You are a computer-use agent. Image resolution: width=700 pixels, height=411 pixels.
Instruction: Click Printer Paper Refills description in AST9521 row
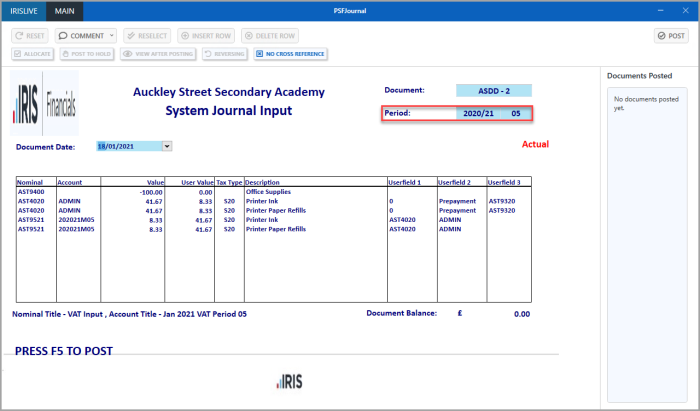276,229
